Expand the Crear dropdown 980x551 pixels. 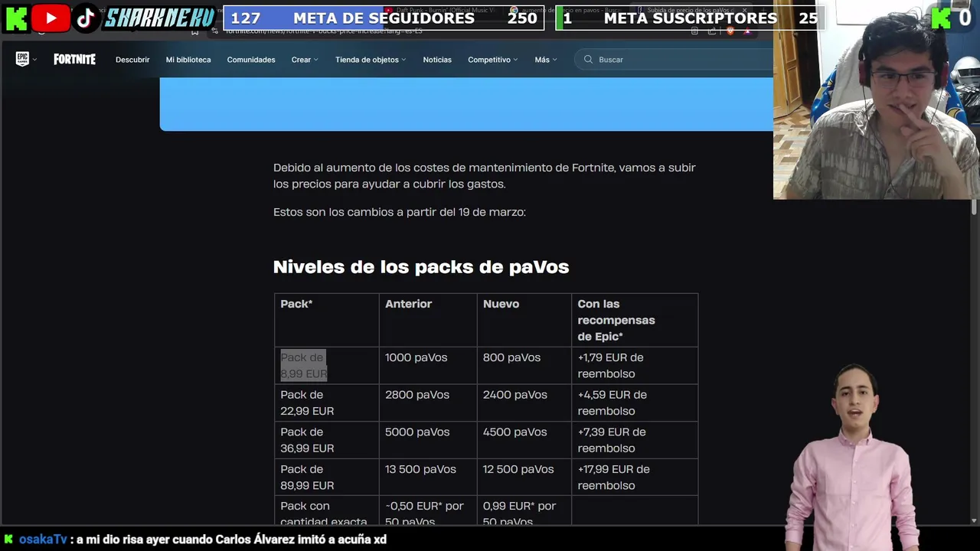tap(305, 60)
